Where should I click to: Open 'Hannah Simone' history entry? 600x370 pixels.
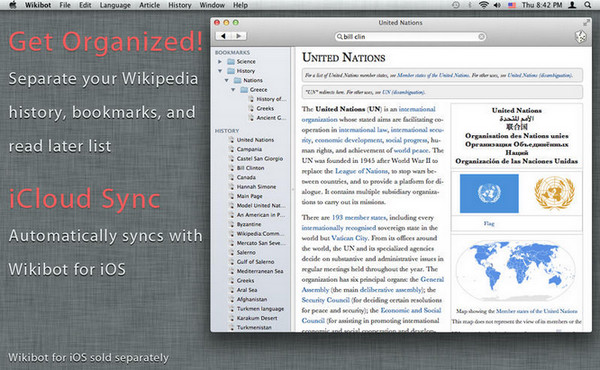[256, 187]
